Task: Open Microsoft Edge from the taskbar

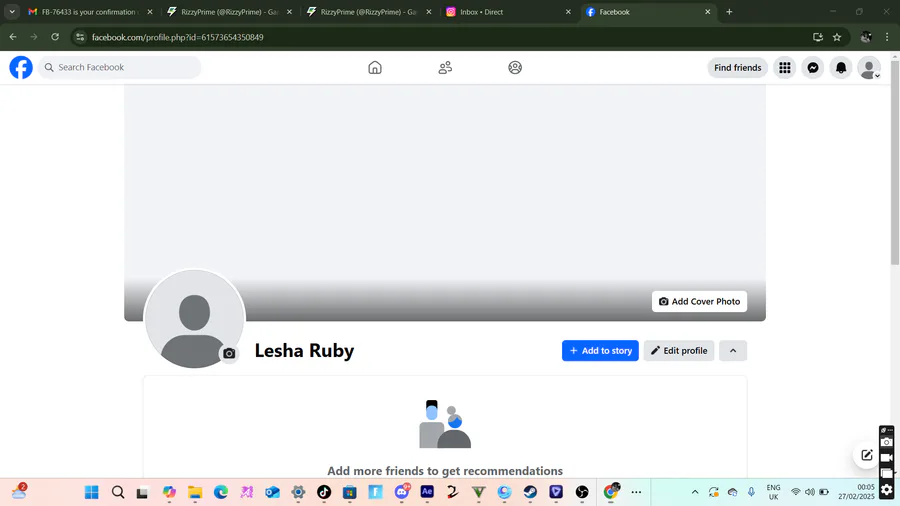Action: click(221, 492)
